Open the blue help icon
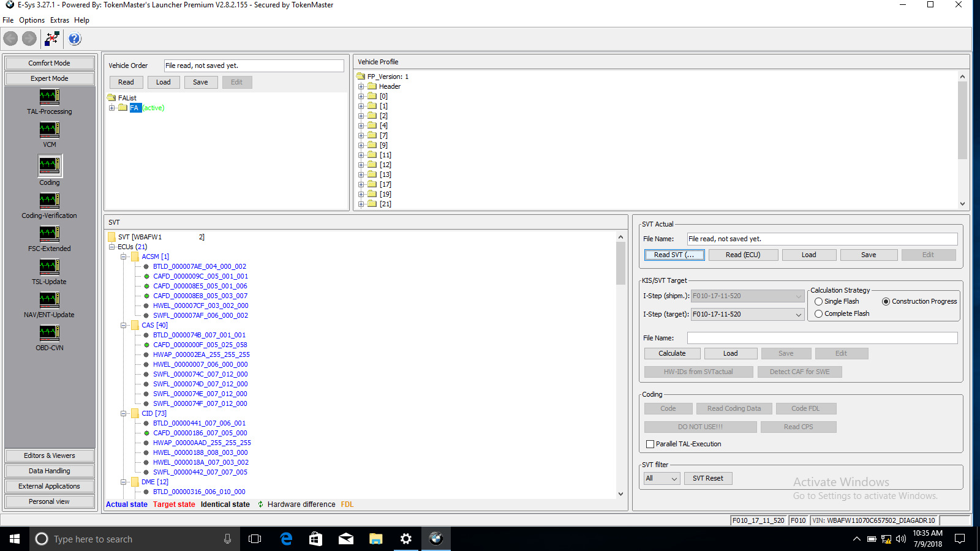980x551 pixels. (x=75, y=39)
